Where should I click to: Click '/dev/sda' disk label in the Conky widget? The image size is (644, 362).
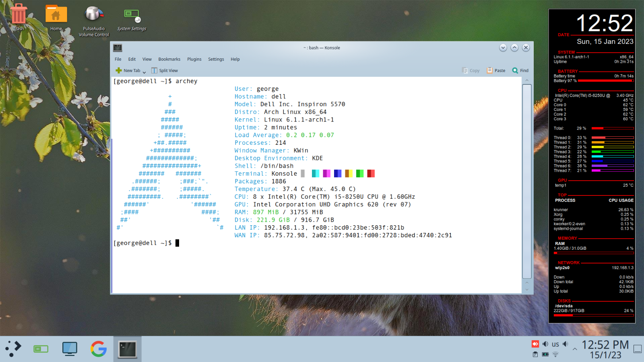point(563,306)
